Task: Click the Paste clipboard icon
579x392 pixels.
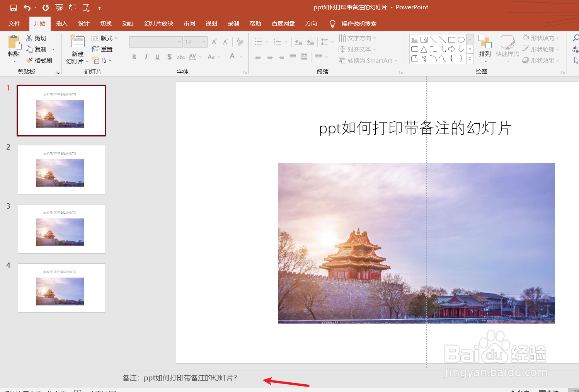Action: (14, 42)
